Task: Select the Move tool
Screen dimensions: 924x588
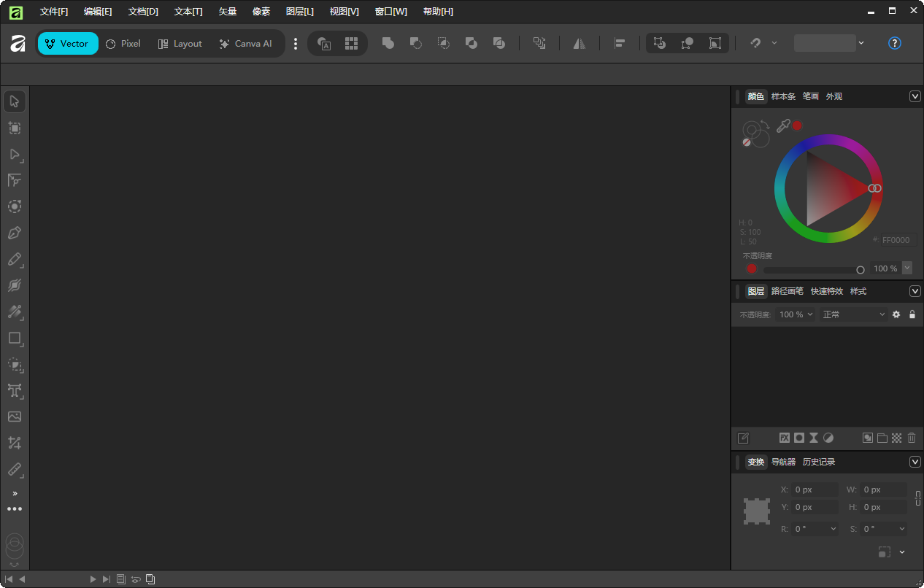Action: click(x=15, y=101)
